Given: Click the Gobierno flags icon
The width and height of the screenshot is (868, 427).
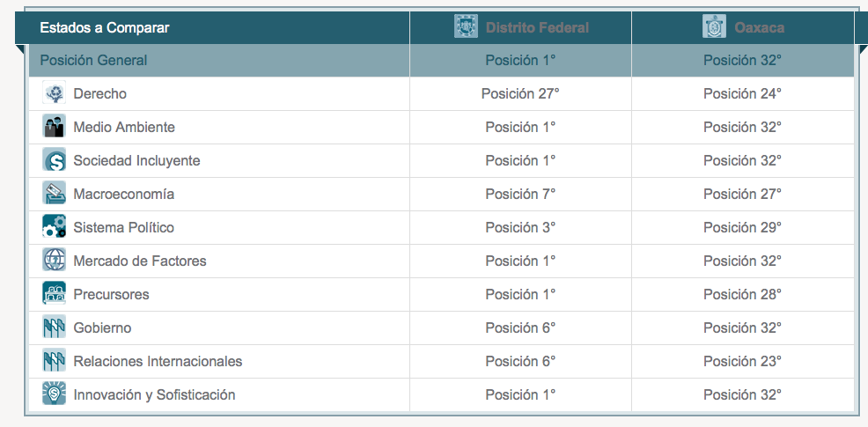Looking at the screenshot, I should click(55, 327).
